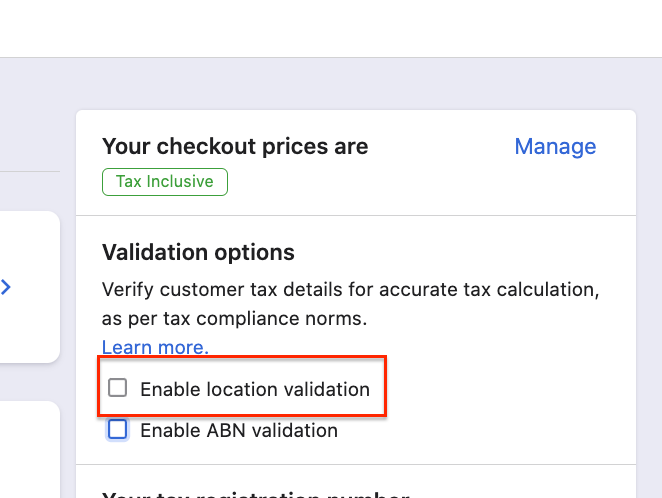This screenshot has width=662, height=498.
Task: Select the "Validation options" heading
Action: [198, 252]
